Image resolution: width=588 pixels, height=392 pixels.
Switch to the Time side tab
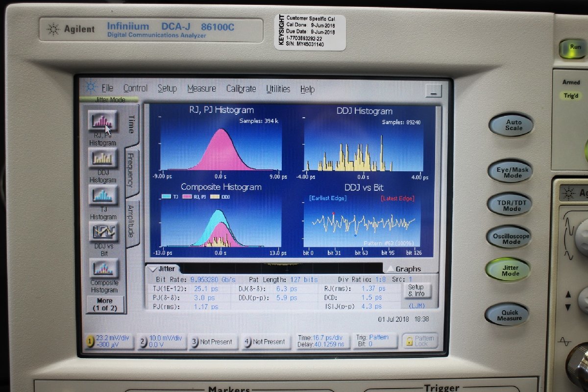(x=131, y=125)
